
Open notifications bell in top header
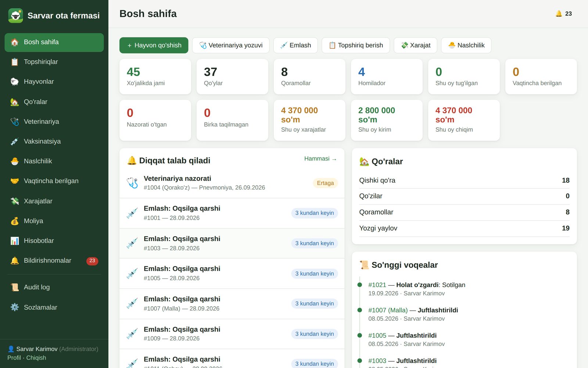[x=563, y=14]
